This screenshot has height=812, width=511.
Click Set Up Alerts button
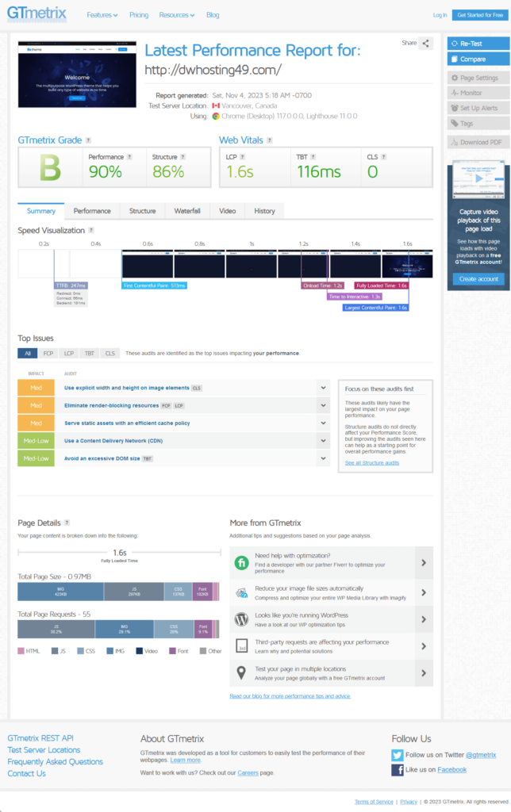[478, 108]
